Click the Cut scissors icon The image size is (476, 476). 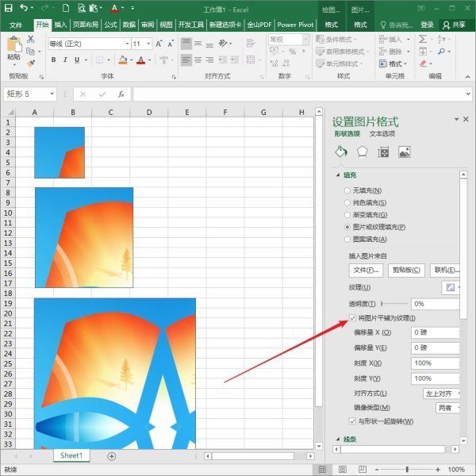tap(31, 39)
